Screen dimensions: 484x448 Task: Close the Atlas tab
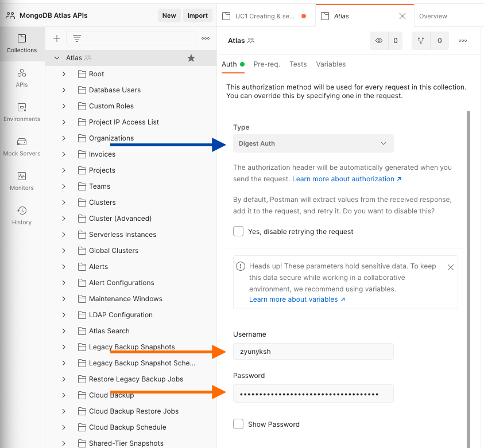coord(402,16)
